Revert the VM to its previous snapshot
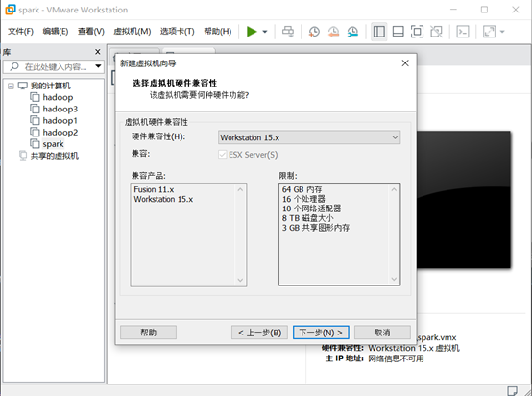This screenshot has width=532, height=396. (x=333, y=32)
